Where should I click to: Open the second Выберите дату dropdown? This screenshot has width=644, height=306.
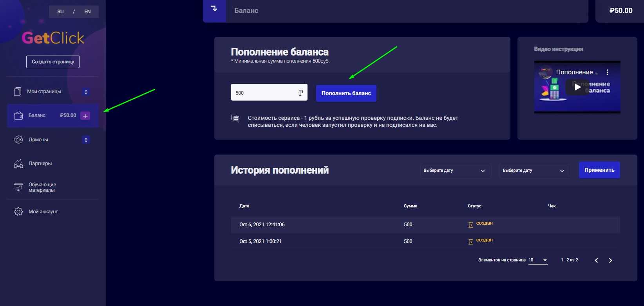[534, 171]
